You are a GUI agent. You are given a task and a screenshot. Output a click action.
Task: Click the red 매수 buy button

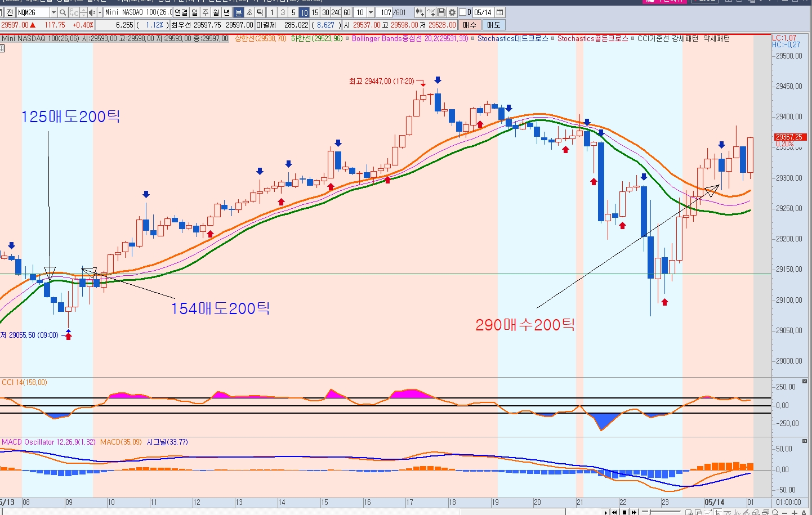[470, 25]
